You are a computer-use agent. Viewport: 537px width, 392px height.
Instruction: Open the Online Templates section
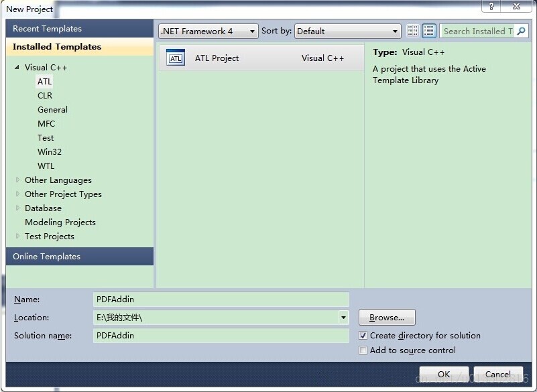tap(80, 257)
